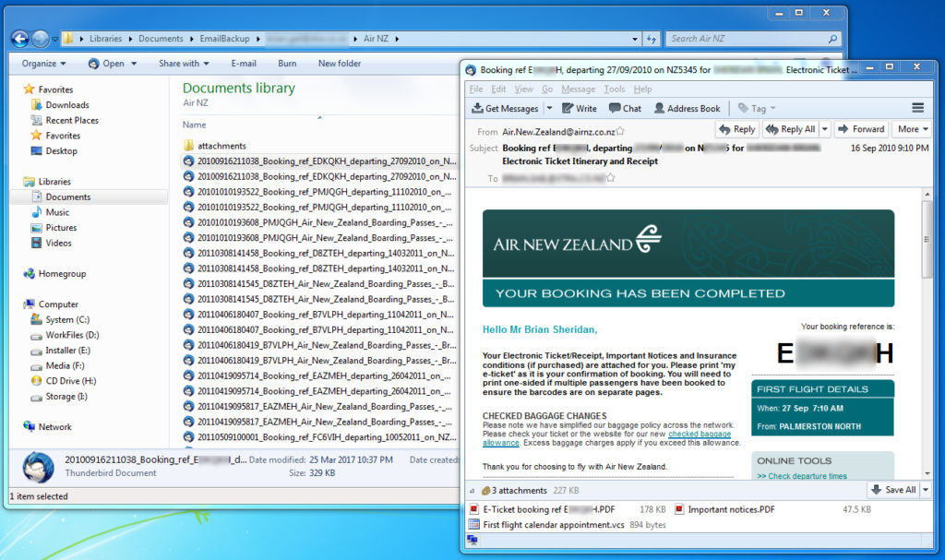Open First flight calendar appointment.vcs attachment
The height and width of the screenshot is (560, 945).
[x=546, y=525]
